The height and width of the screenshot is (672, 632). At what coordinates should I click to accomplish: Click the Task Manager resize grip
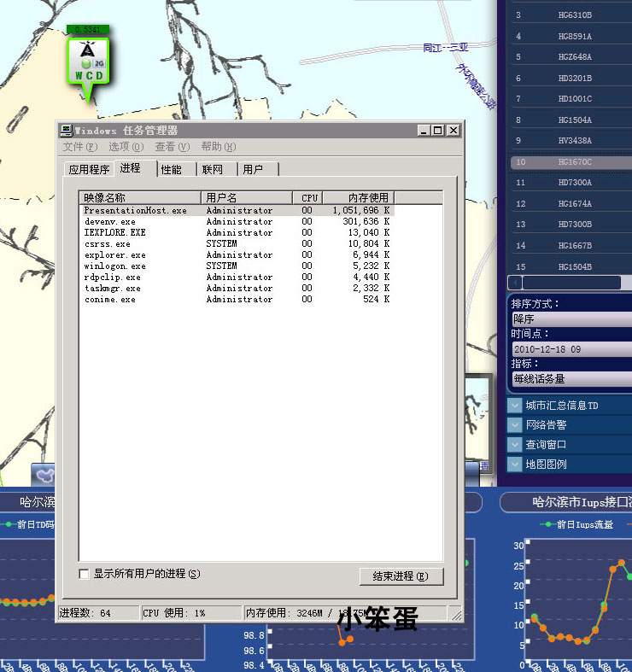coord(456,615)
